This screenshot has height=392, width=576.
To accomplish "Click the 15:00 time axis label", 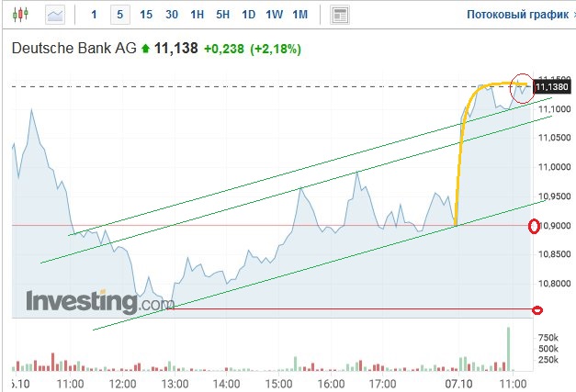I will click(x=279, y=384).
